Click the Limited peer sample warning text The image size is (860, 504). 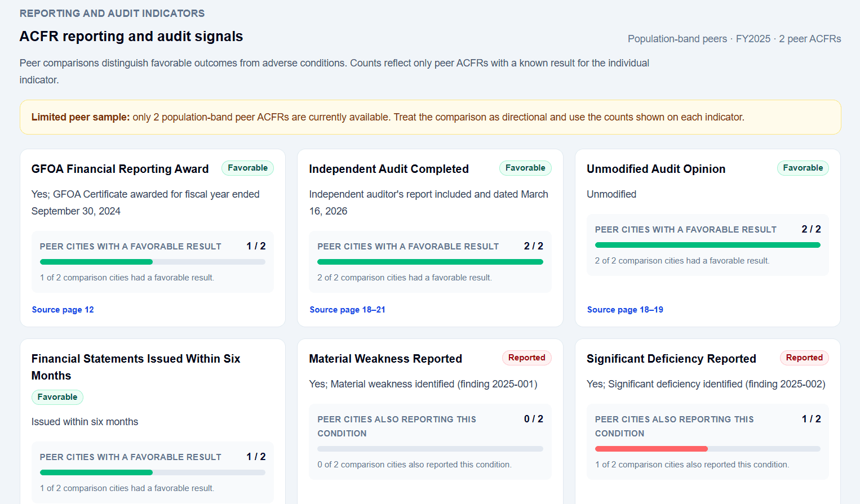[388, 117]
